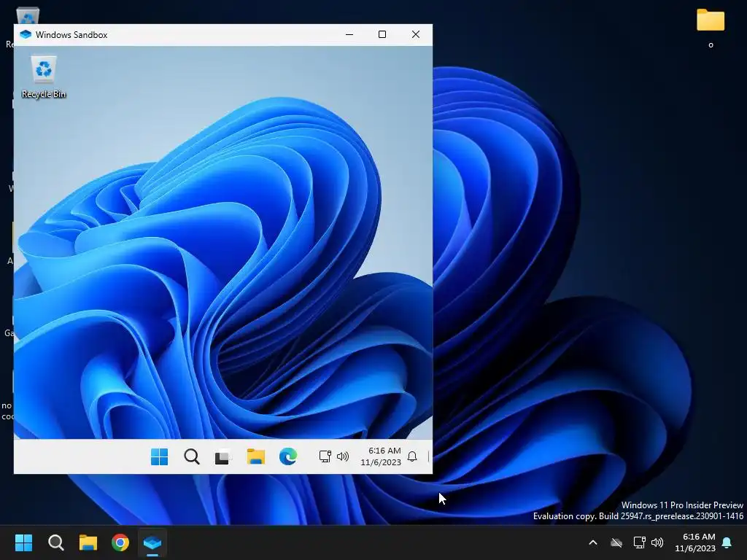The height and width of the screenshot is (560, 747).
Task: Select host desktop Recycle Bin behind Sandbox
Action: coord(28,15)
